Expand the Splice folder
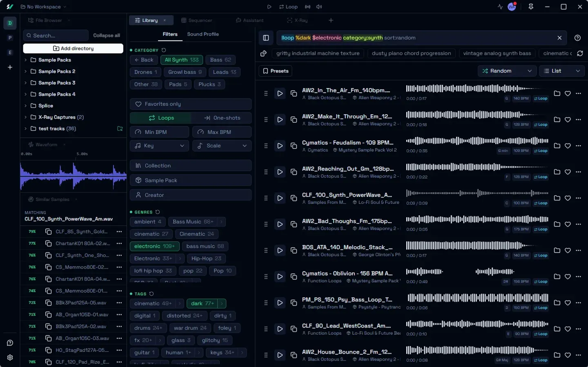Image resolution: width=588 pixels, height=367 pixels. [x=26, y=106]
